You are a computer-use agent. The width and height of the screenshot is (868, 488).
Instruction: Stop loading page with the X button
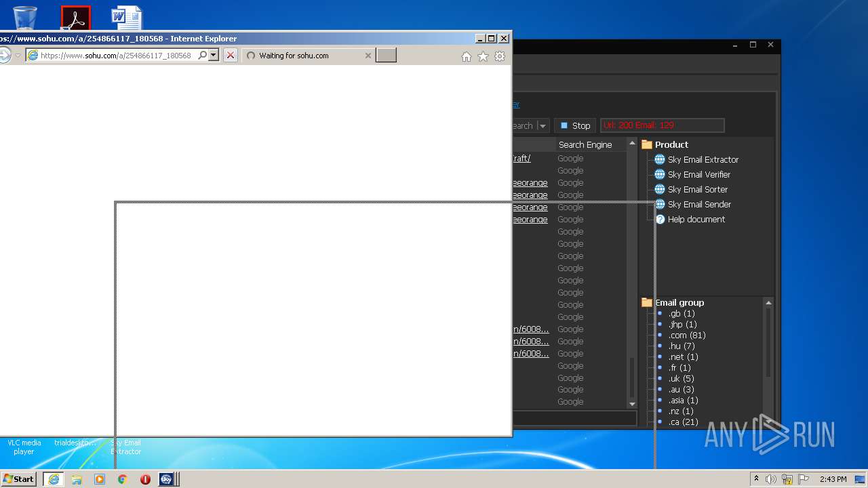click(x=231, y=56)
